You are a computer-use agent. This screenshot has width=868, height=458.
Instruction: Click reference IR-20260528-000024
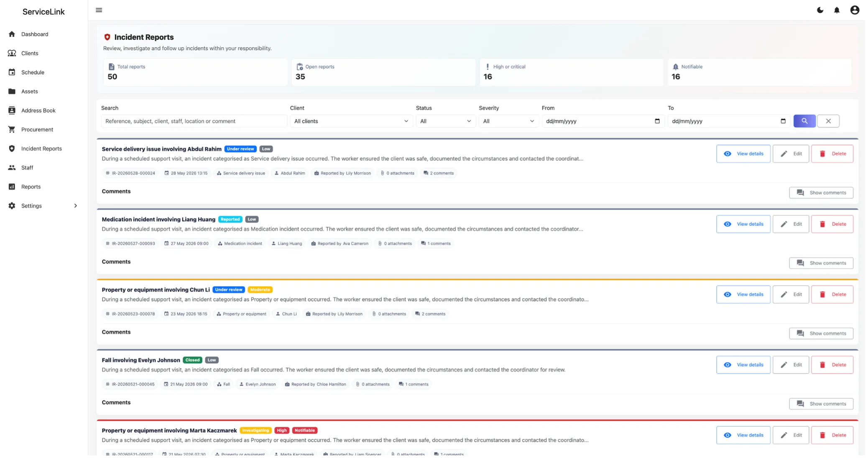(130, 173)
